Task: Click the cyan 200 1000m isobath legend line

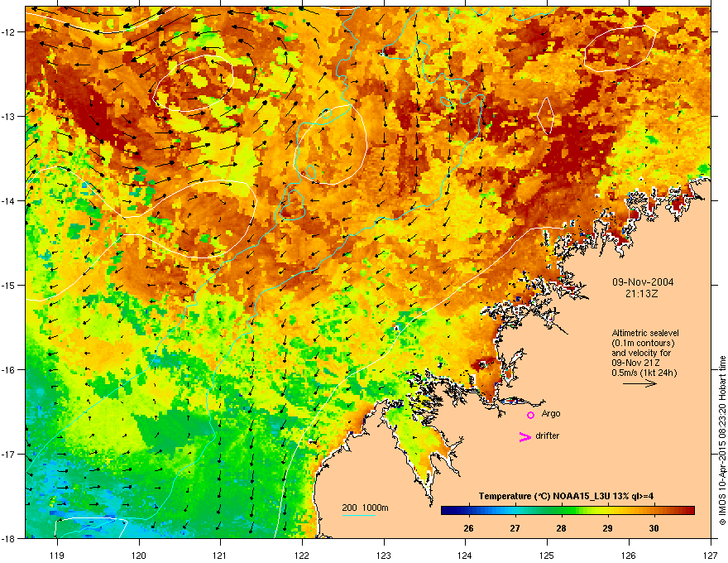Action: pos(358,515)
